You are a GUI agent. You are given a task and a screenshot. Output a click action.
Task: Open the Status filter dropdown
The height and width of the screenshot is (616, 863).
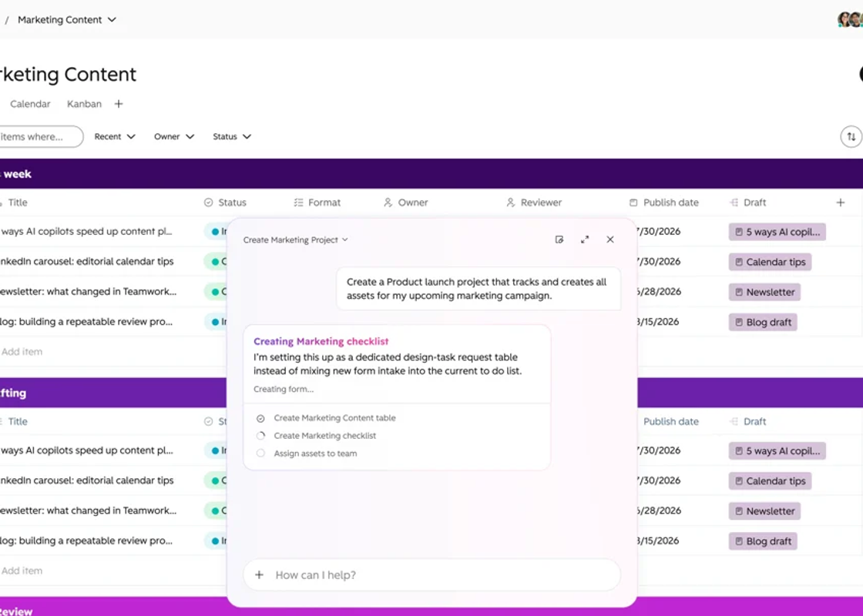[x=232, y=136]
